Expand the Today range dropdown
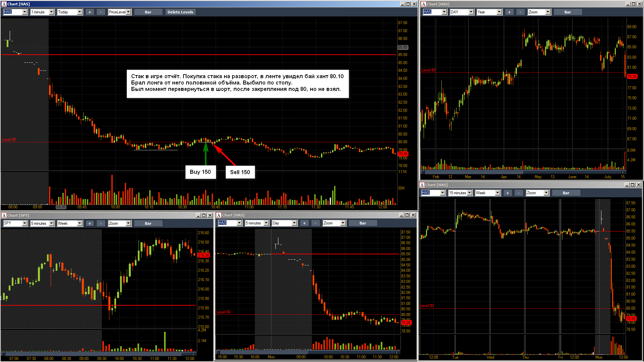This screenshot has width=644, height=362. pyautogui.click(x=79, y=12)
